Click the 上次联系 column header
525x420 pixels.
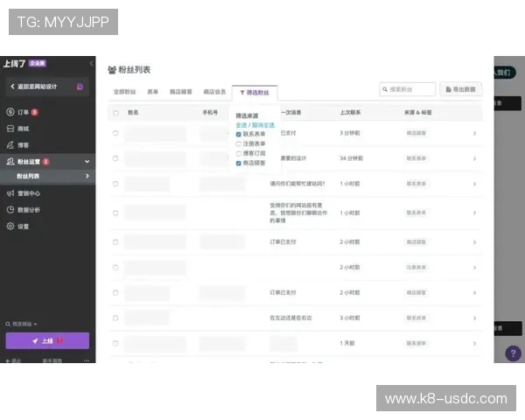350,113
